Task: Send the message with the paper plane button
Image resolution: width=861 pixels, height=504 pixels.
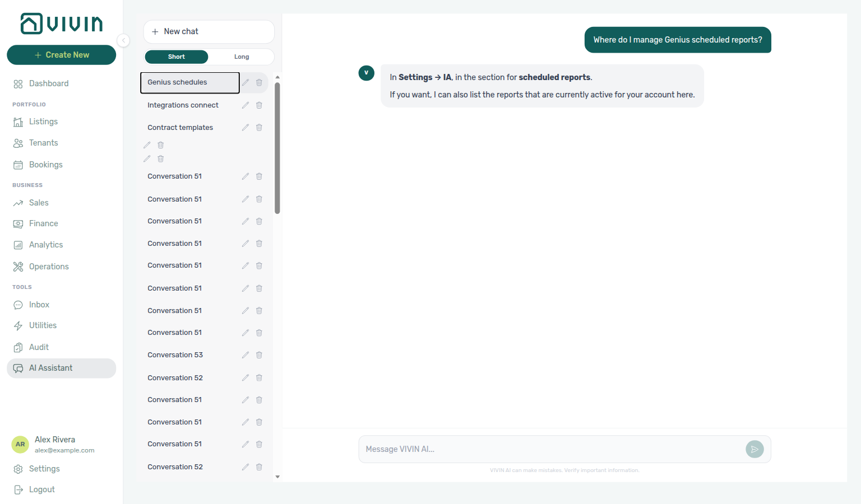Action: [x=754, y=449]
